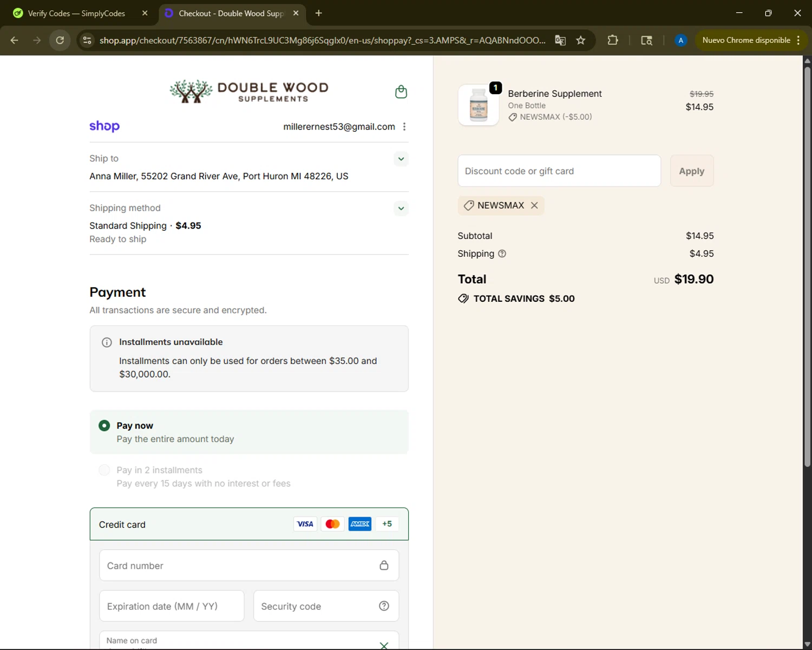Expand the Shipping method section
The image size is (812, 650).
[x=401, y=209]
